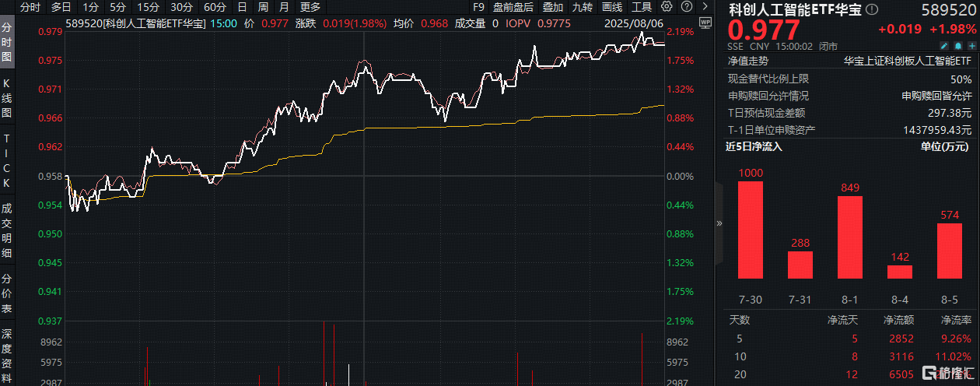Click the WP monitor icon near the date

[x=705, y=24]
